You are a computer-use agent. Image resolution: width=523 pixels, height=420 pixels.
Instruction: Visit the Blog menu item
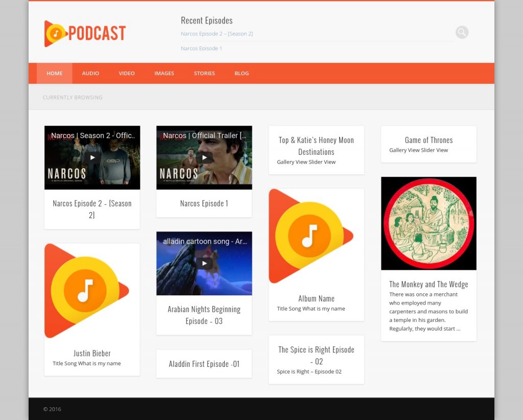click(242, 74)
